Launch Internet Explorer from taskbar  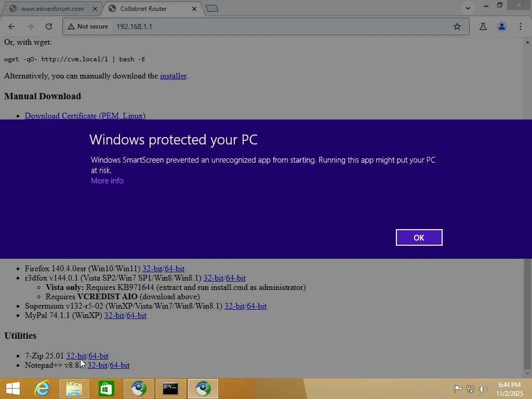click(x=43, y=389)
